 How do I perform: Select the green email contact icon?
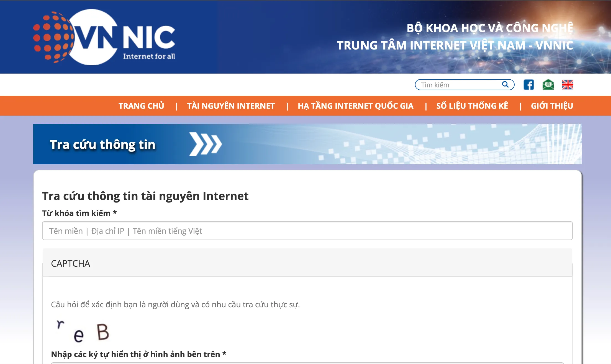pyautogui.click(x=548, y=85)
